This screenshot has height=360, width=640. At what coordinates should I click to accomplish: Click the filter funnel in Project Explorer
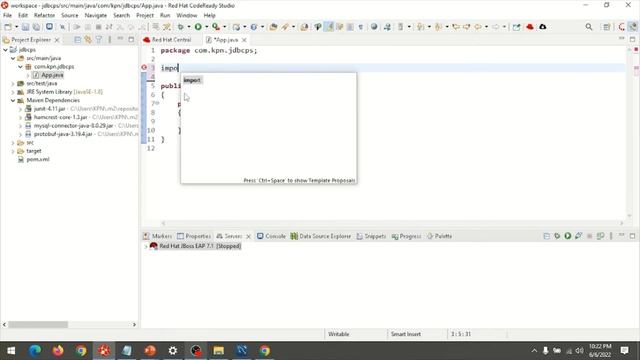pyautogui.click(x=99, y=40)
